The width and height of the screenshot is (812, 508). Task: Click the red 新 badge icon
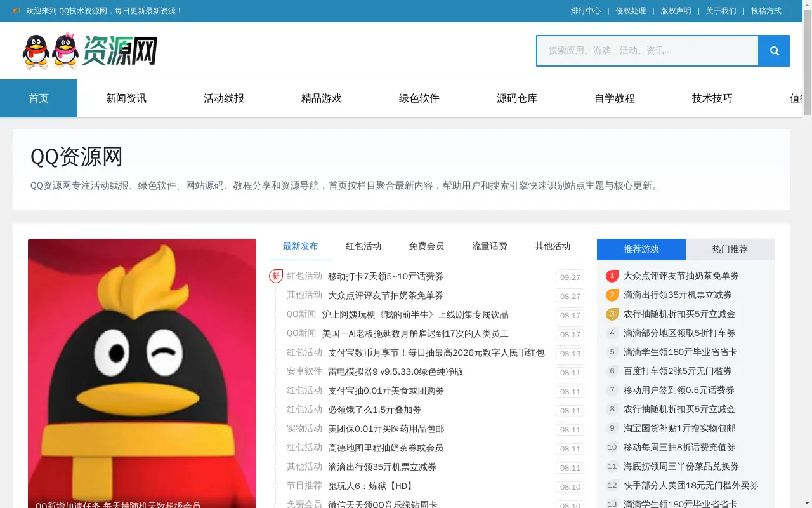(x=275, y=276)
